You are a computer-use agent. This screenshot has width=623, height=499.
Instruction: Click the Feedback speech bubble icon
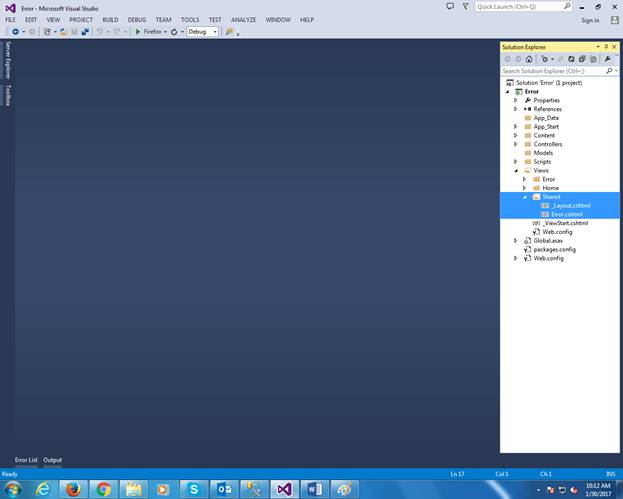tap(450, 6)
